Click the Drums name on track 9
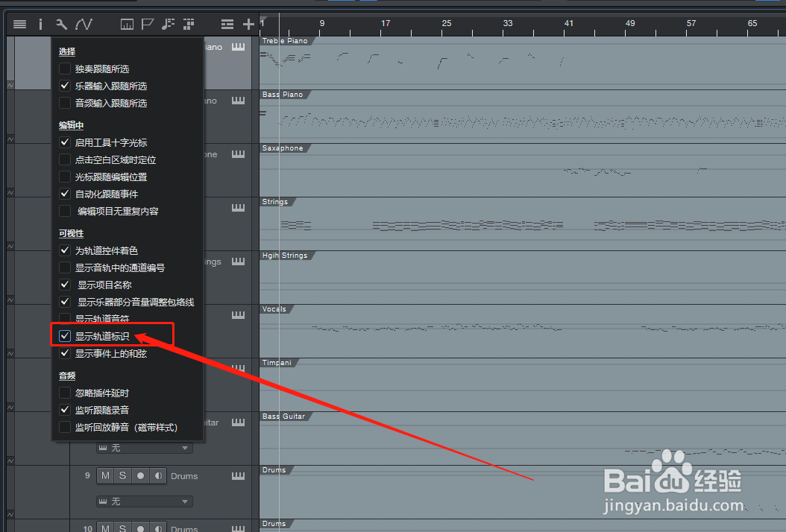The width and height of the screenshot is (786, 532). click(184, 476)
